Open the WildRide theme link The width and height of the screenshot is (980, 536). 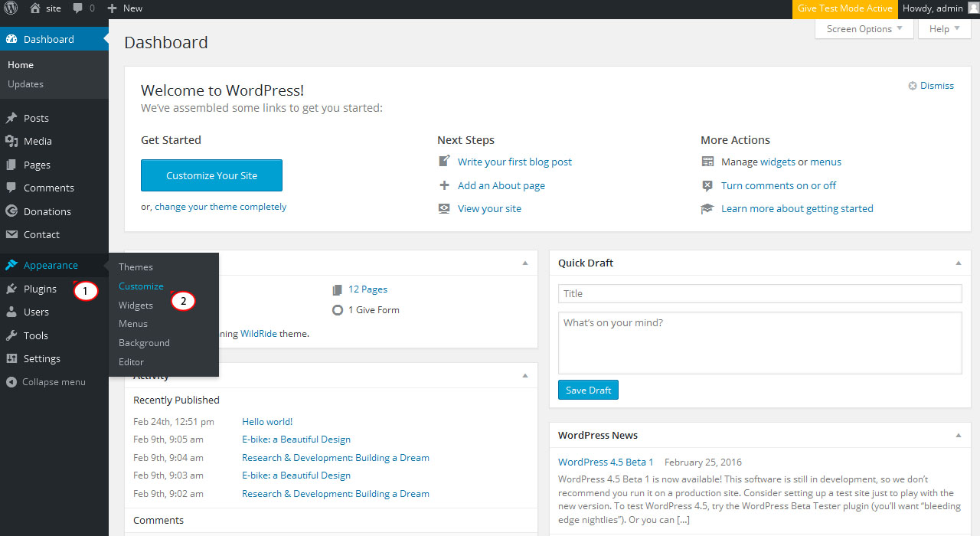coord(258,334)
